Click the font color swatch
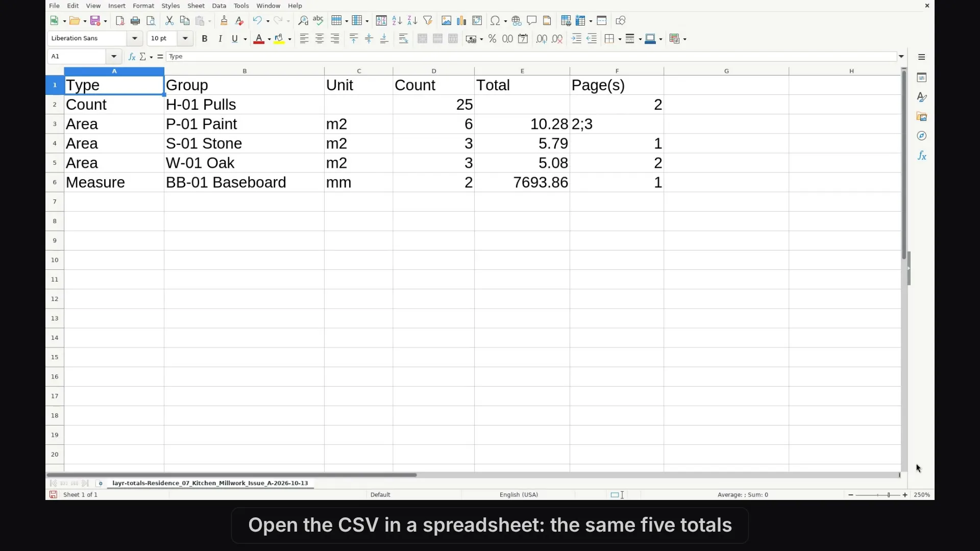Viewport: 980px width, 551px height. [x=259, y=39]
